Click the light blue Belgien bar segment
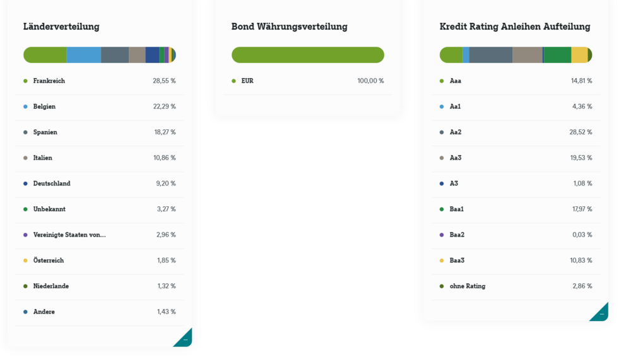Viewport: 631px width, 364px height. [84, 55]
